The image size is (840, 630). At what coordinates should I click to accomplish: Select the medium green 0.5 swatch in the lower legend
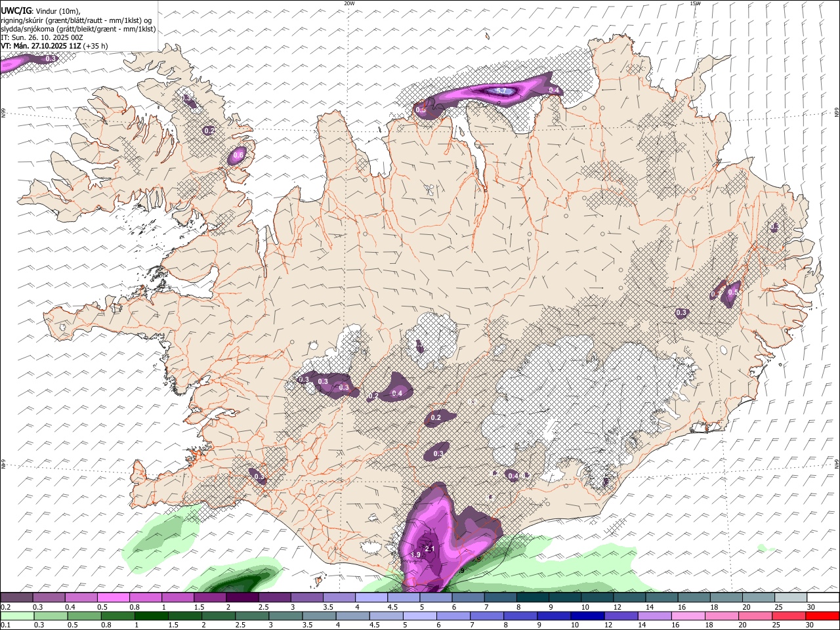point(84,616)
